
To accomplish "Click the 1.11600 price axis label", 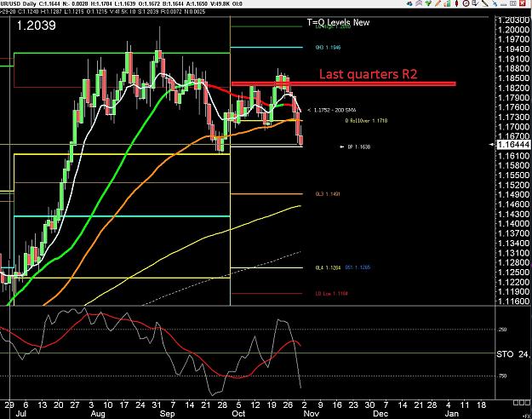I will [x=513, y=301].
